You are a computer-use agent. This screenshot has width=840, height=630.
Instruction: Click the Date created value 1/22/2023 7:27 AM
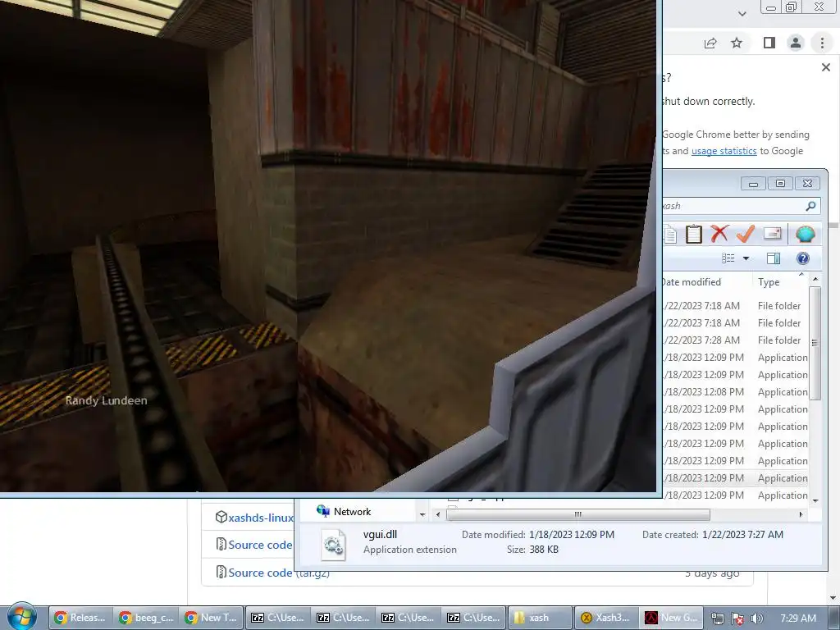tap(743, 535)
